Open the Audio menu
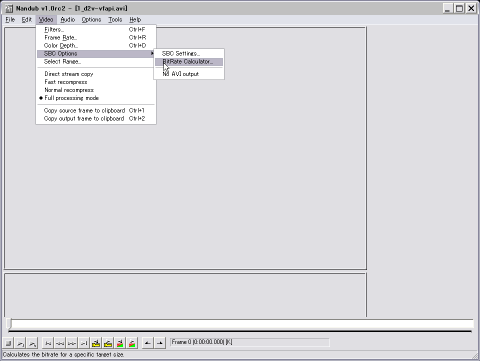Viewport: 480px width, 361px height. [x=68, y=20]
